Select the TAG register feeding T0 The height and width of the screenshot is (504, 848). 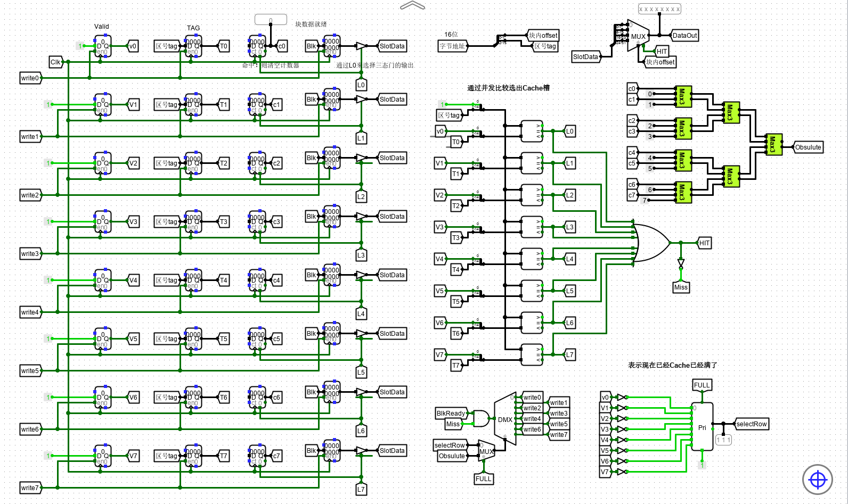pyautogui.click(x=193, y=46)
